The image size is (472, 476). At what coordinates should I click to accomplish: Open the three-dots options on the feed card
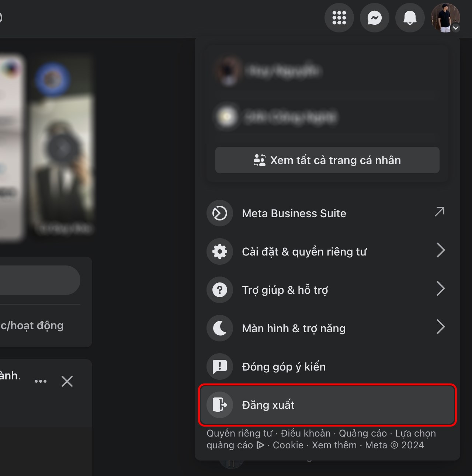41,381
